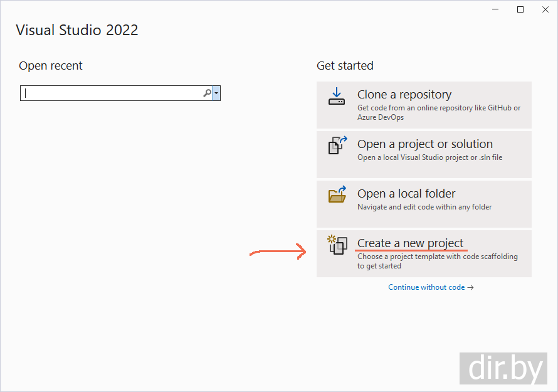The height and width of the screenshot is (392, 558).
Task: Select the "Clone a repository" title
Action: (x=404, y=95)
